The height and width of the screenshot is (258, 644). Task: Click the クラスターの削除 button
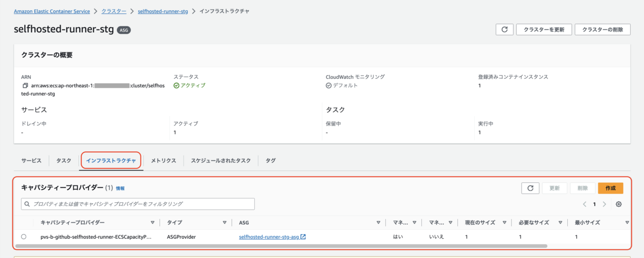[x=603, y=30]
